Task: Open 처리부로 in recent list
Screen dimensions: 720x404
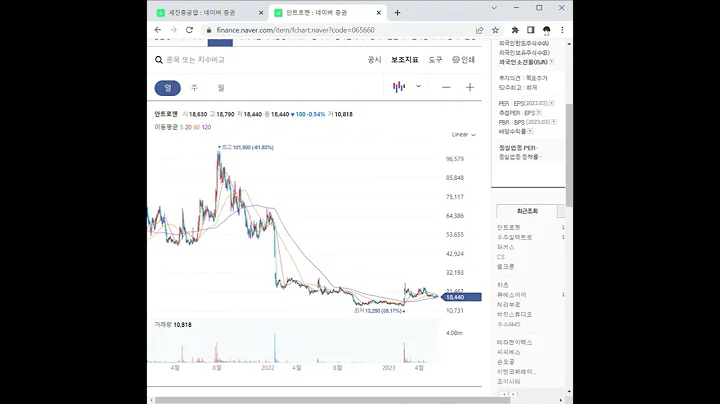Action: point(509,304)
